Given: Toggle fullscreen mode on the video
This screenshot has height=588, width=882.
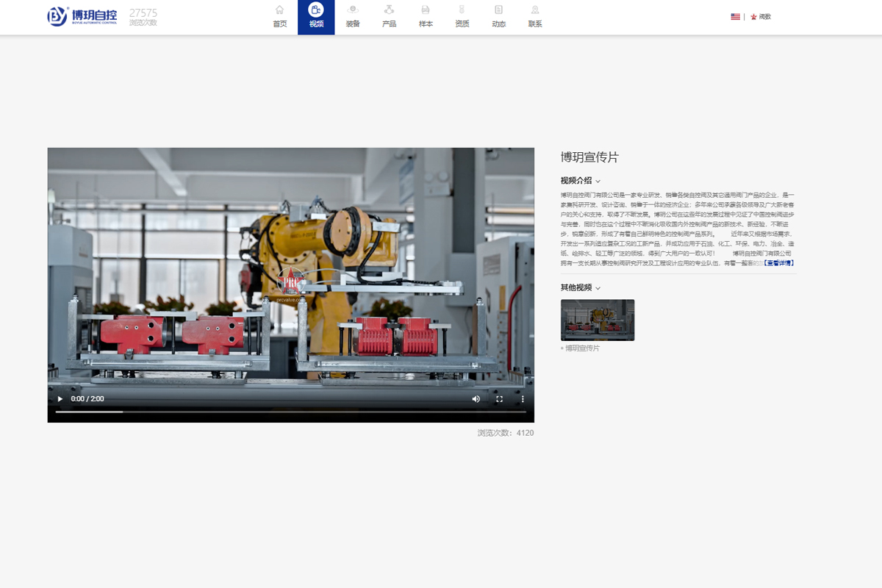Looking at the screenshot, I should click(x=499, y=399).
